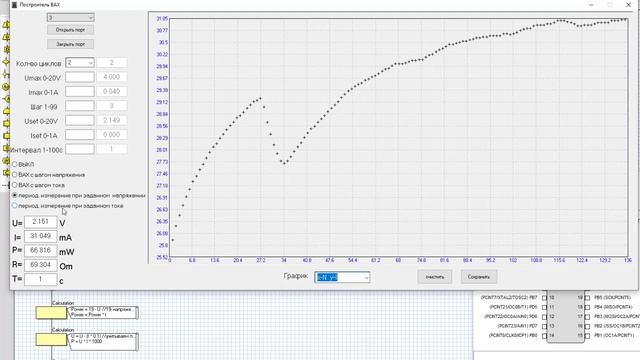Select ВАХ с шагом напряжения radio option
Image resolution: width=640 pixels, height=360 pixels.
tap(15, 175)
